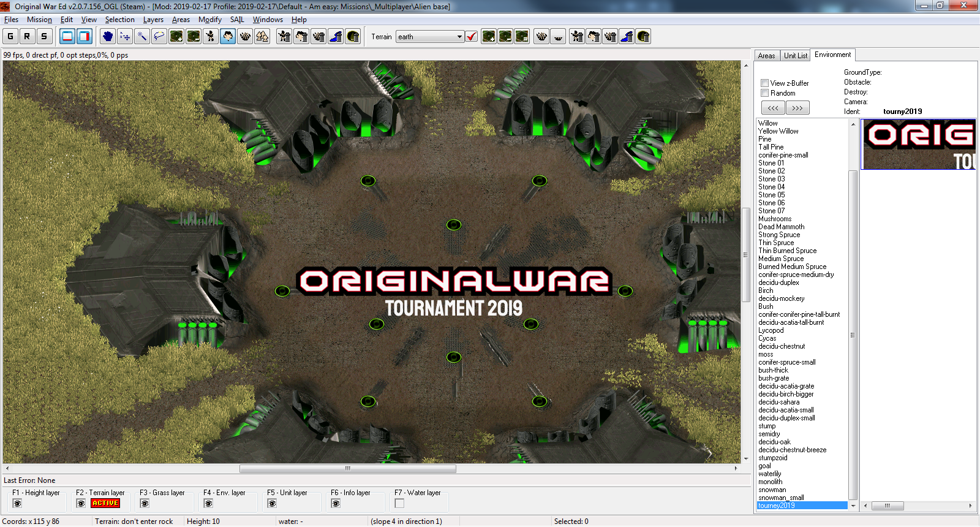
Task: Select the active tree environment tool
Action: (x=228, y=36)
